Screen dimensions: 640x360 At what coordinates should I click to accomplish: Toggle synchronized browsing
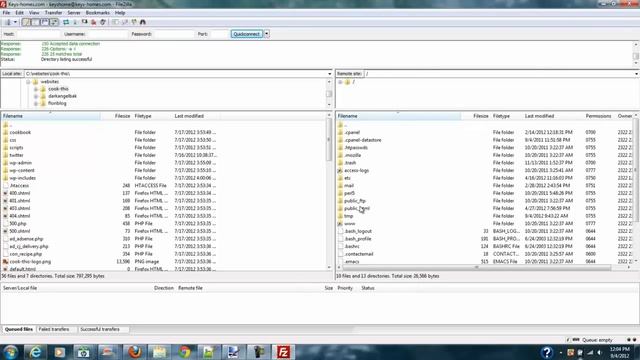(134, 22)
